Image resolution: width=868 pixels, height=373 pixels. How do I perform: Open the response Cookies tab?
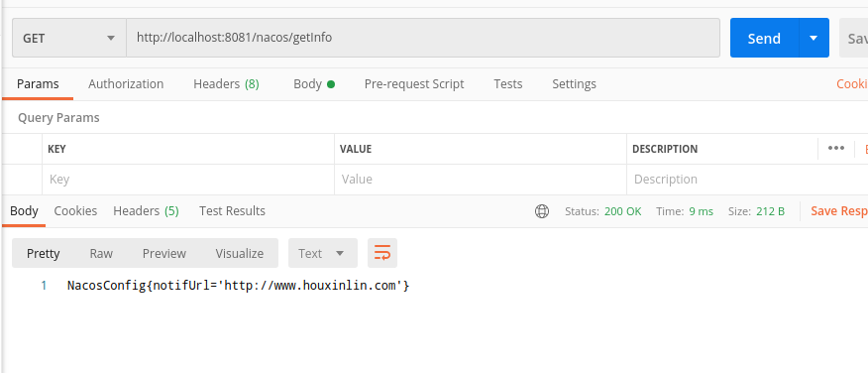75,211
